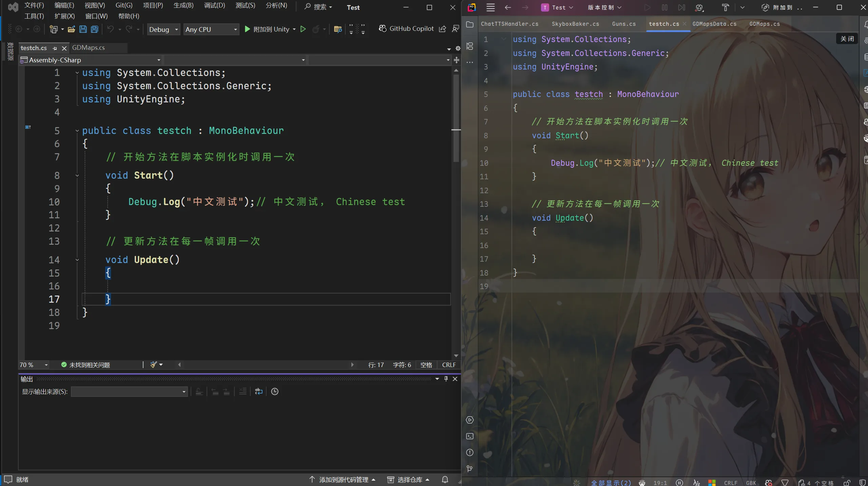The image size is (868, 486).
Task: Click the Rider build hammer icon
Action: [725, 7]
